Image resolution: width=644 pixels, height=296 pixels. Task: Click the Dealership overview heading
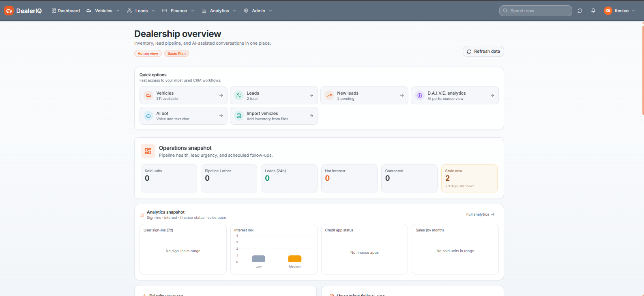point(178,34)
